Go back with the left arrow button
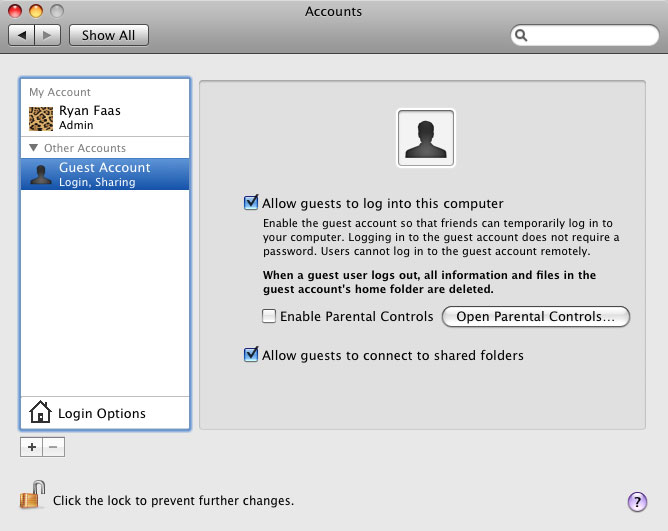The height and width of the screenshot is (531, 668). point(23,35)
